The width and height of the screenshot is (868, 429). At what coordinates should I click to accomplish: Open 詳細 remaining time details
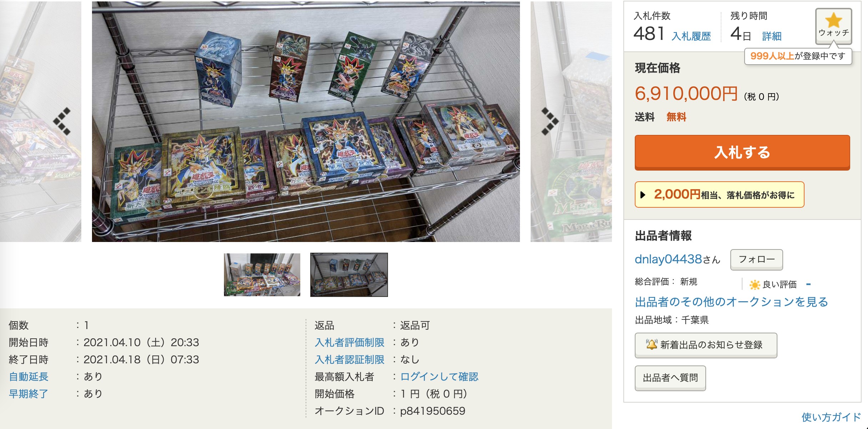772,36
